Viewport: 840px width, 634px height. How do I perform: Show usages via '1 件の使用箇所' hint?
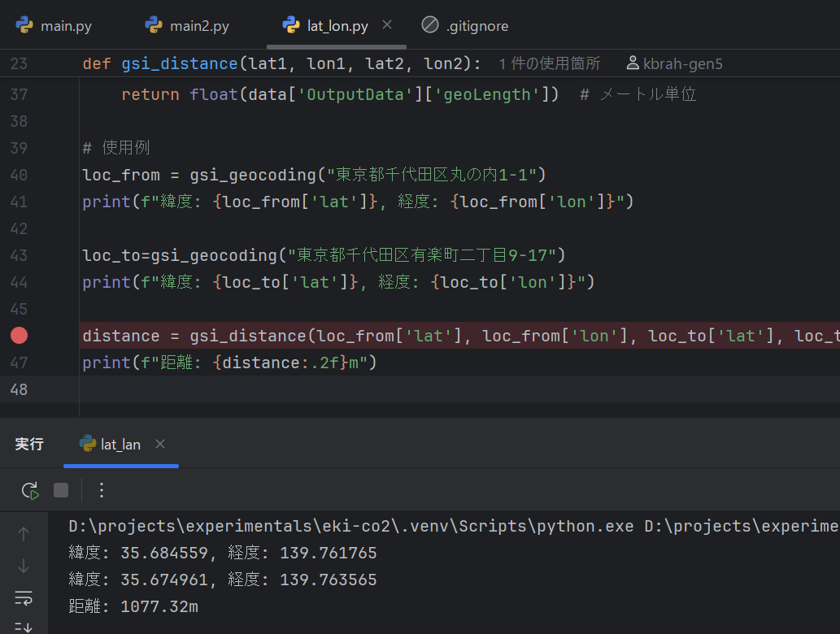pyautogui.click(x=550, y=63)
